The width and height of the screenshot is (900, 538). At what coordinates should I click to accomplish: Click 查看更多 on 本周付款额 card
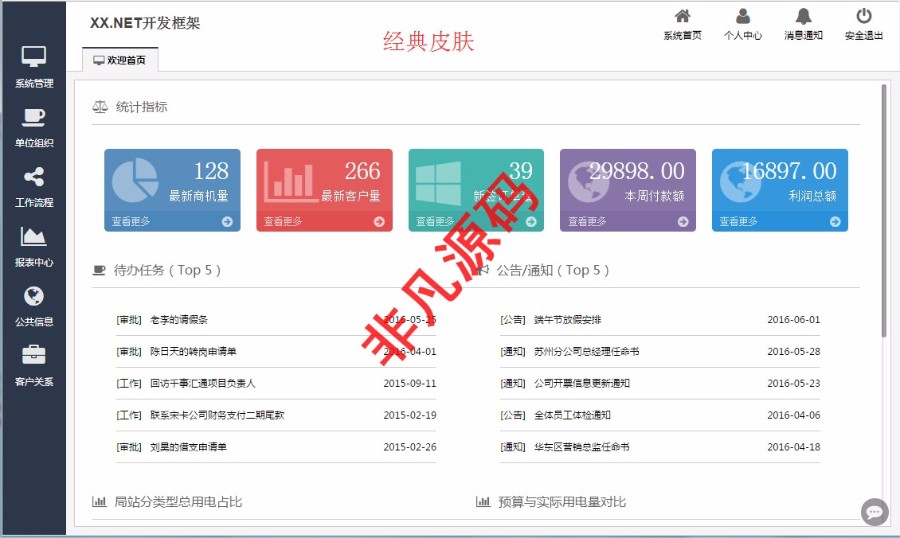[587, 222]
